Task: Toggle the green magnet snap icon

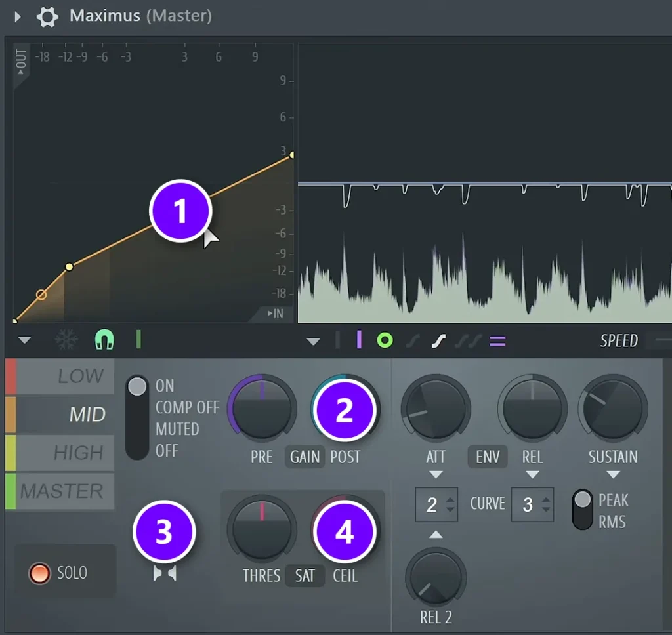Action: (x=104, y=340)
